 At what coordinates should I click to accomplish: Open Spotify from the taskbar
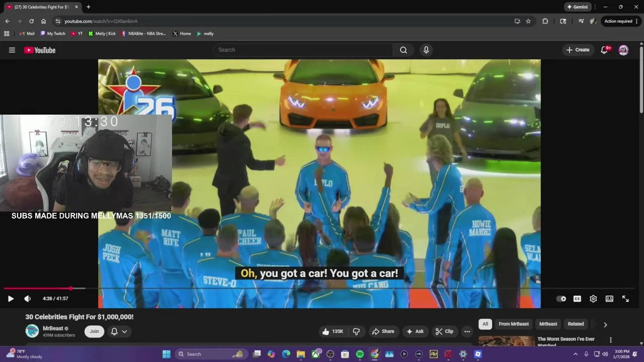[360, 354]
